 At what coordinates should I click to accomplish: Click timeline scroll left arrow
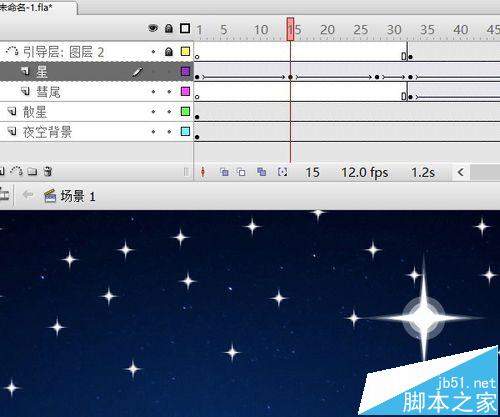461,172
